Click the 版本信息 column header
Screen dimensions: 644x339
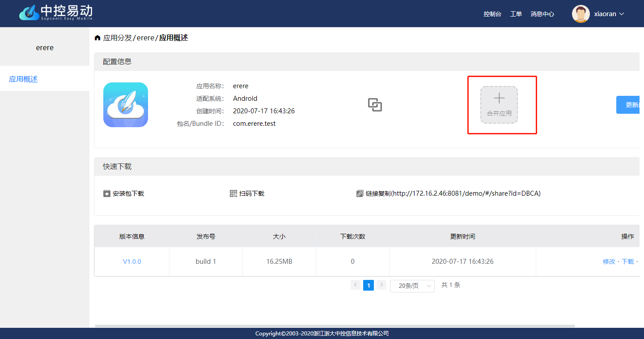coord(132,236)
